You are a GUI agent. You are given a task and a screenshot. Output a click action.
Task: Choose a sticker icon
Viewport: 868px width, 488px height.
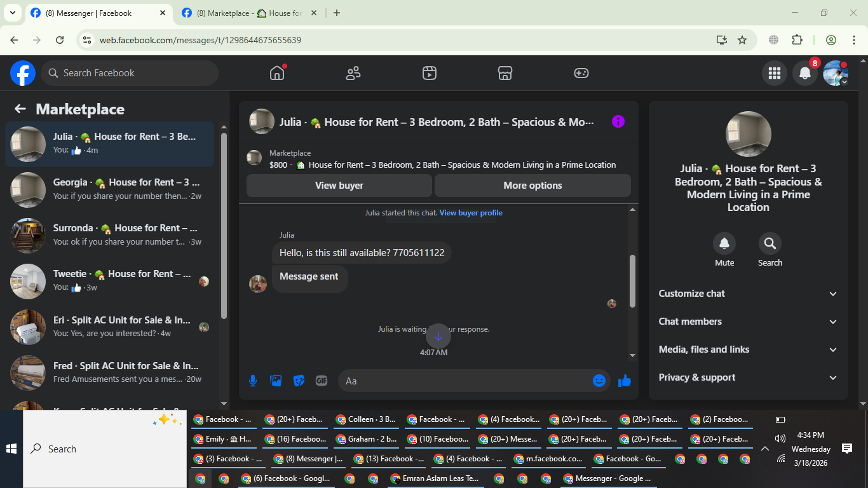[x=299, y=381]
